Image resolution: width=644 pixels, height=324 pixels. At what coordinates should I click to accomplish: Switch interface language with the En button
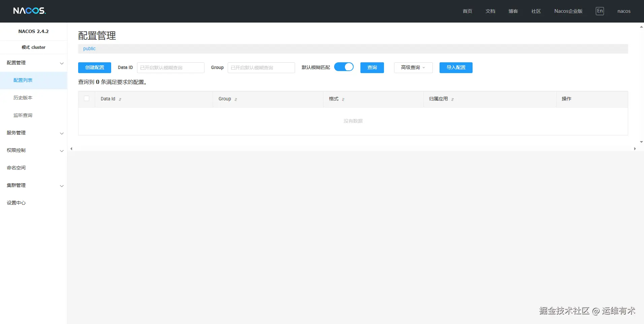600,11
